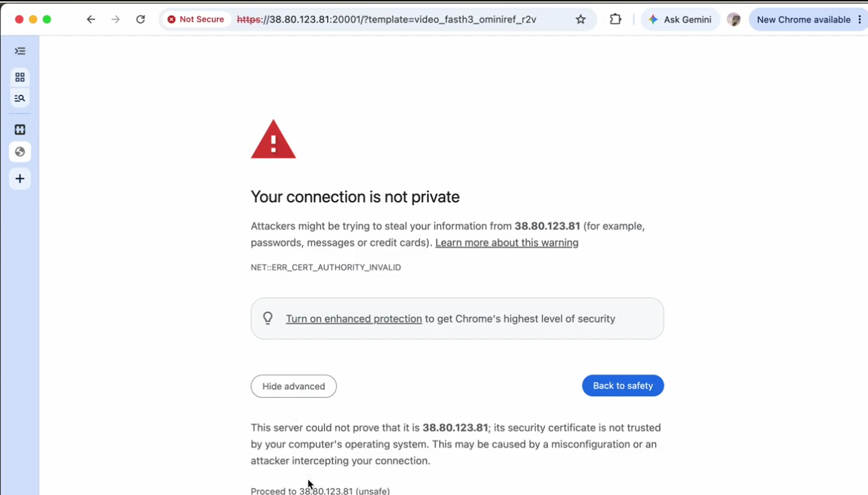Click the search list icon in sidebar
Viewport: 868px width, 495px height.
pyautogui.click(x=20, y=98)
